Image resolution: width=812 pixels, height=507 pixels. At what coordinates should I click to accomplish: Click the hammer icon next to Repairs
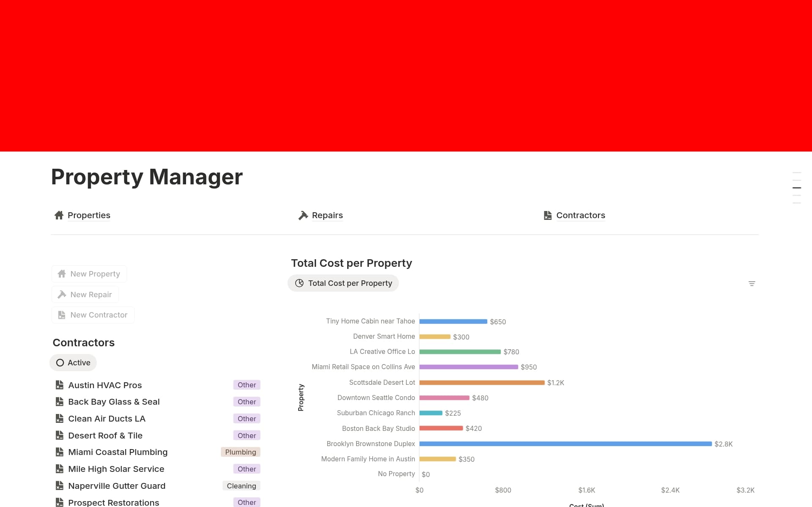302,215
